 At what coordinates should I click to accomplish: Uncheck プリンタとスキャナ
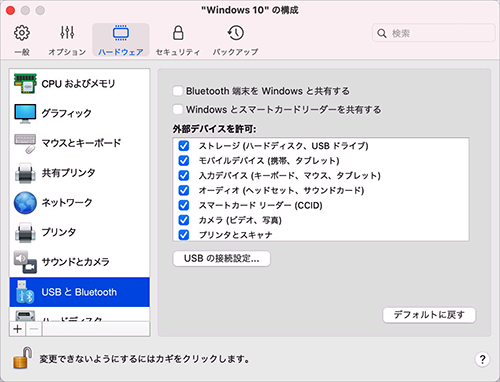click(x=184, y=235)
